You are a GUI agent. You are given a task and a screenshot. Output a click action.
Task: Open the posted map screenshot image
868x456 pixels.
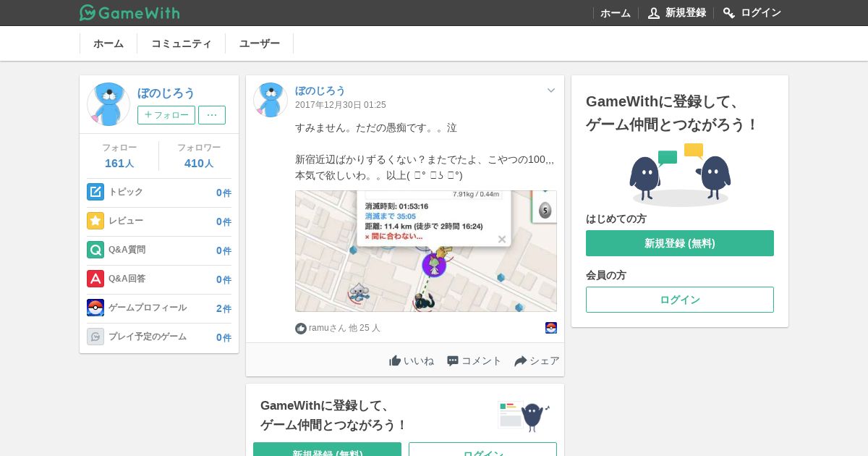click(426, 251)
